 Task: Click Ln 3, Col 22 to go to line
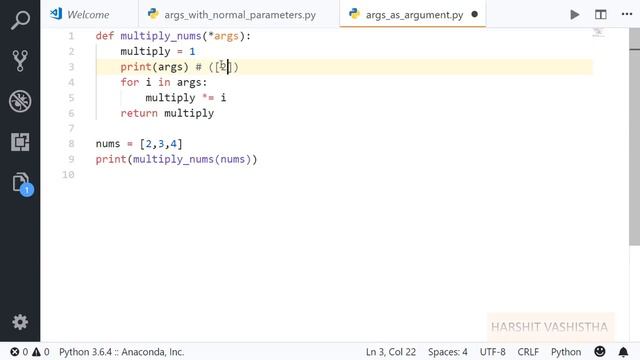(x=391, y=352)
